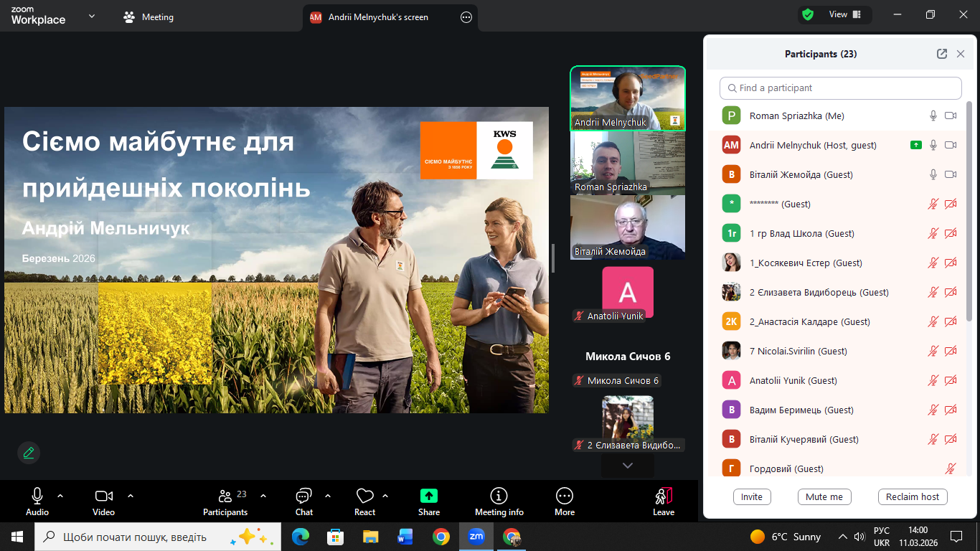Viewport: 980px width, 551px height.
Task: Open the More options icon in toolbar
Action: [x=565, y=496]
